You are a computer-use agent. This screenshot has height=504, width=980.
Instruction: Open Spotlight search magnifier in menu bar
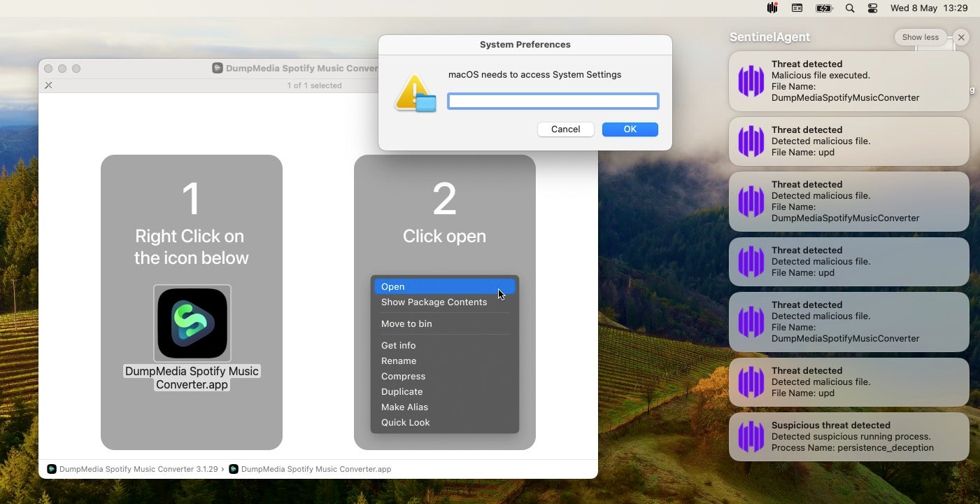tap(850, 8)
